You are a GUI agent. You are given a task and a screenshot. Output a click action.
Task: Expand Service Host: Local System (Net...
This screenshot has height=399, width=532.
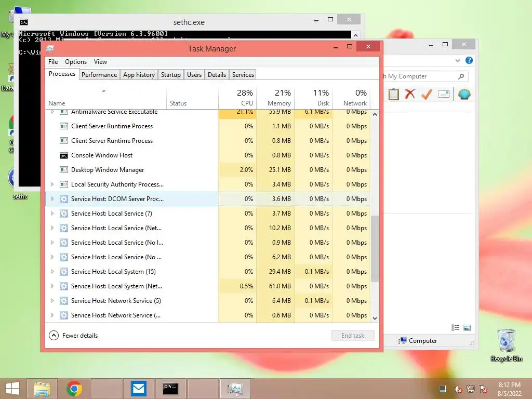pyautogui.click(x=52, y=286)
